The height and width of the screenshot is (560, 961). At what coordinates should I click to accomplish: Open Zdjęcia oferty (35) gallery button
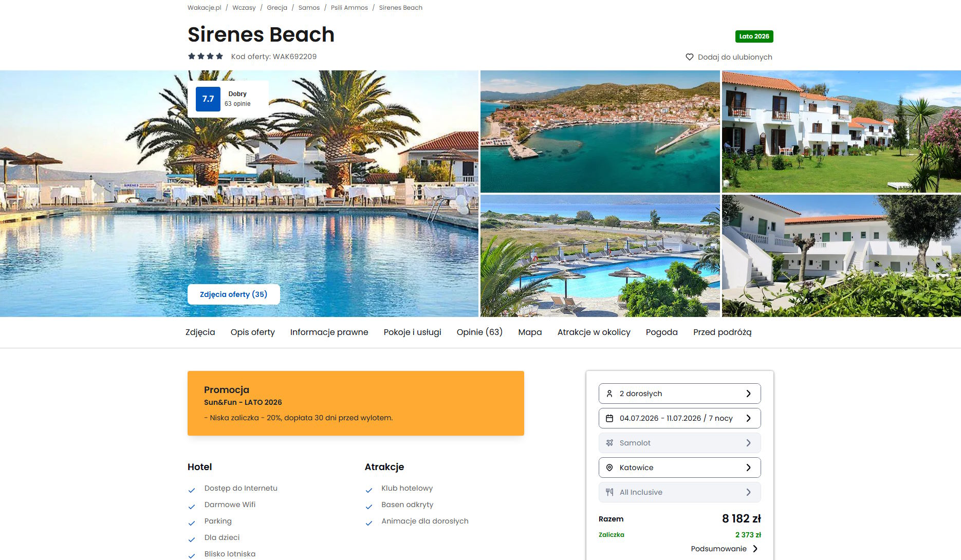(234, 294)
